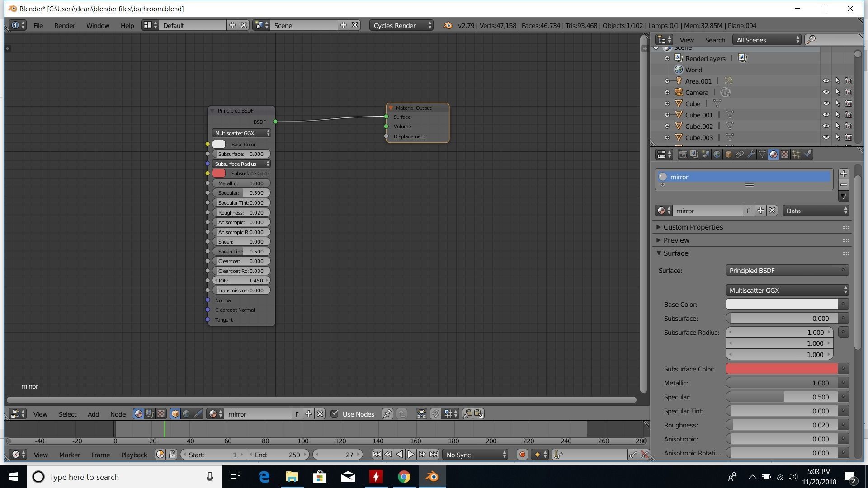Add a new material slot with plus
Image resolution: width=868 pixels, height=488 pixels.
[x=844, y=174]
